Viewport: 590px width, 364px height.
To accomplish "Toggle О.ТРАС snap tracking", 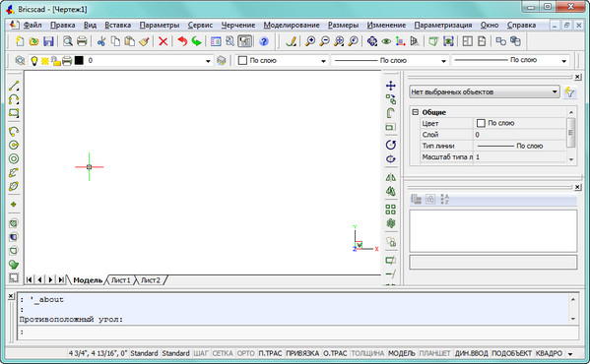I will (x=335, y=353).
